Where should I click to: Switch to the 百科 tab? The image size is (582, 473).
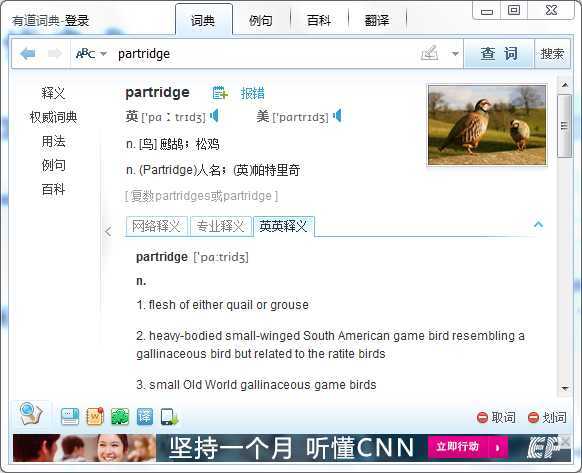pos(319,20)
